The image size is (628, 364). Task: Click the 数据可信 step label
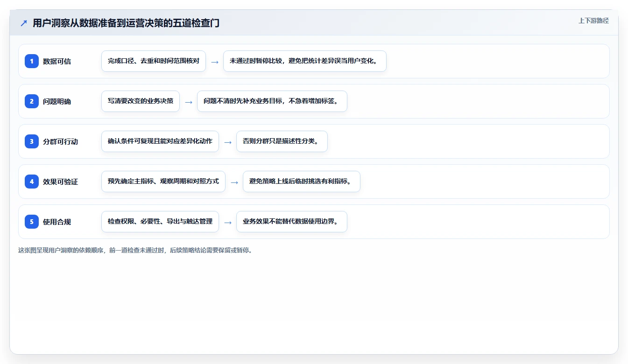[57, 61]
